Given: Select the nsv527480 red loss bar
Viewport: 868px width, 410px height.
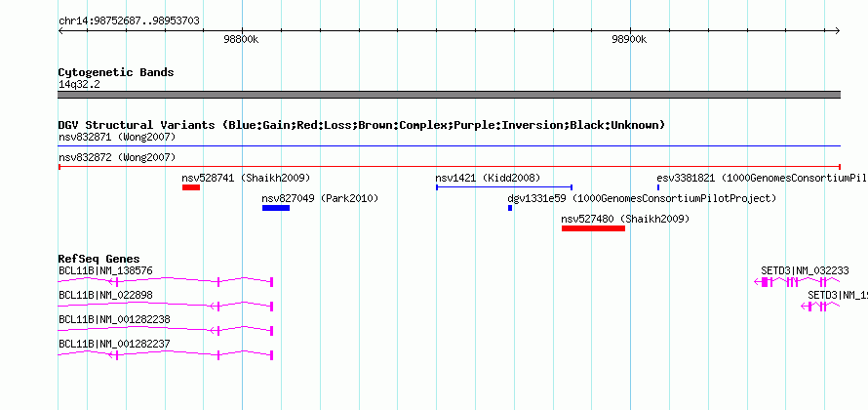Looking at the screenshot, I should coord(593,228).
